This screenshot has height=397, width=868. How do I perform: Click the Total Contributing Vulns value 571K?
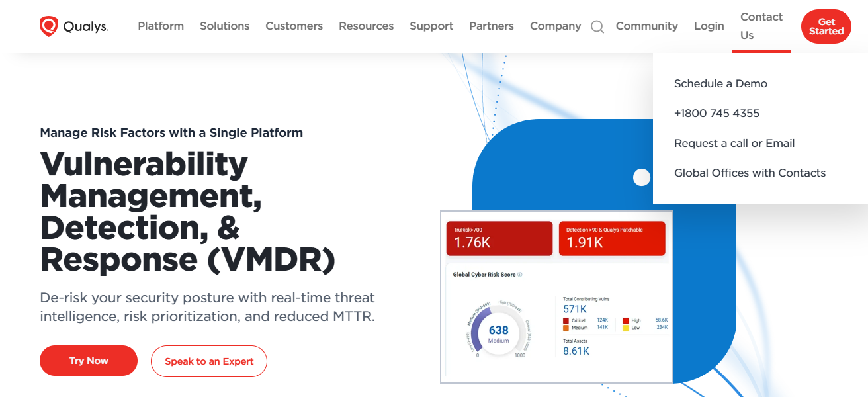(x=575, y=309)
